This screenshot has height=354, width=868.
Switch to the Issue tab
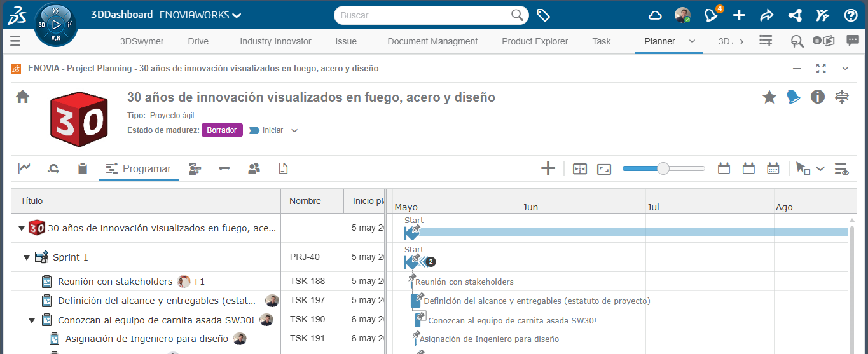pyautogui.click(x=345, y=41)
